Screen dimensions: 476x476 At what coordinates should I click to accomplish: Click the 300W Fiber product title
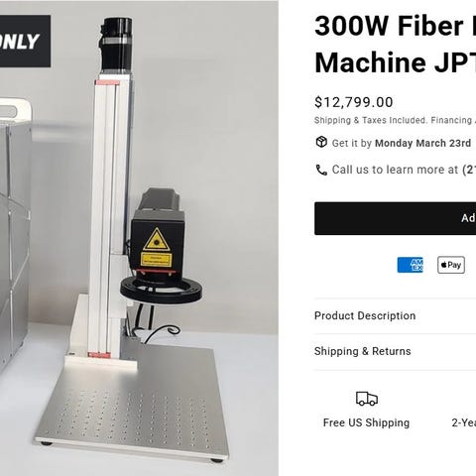tap(395, 44)
